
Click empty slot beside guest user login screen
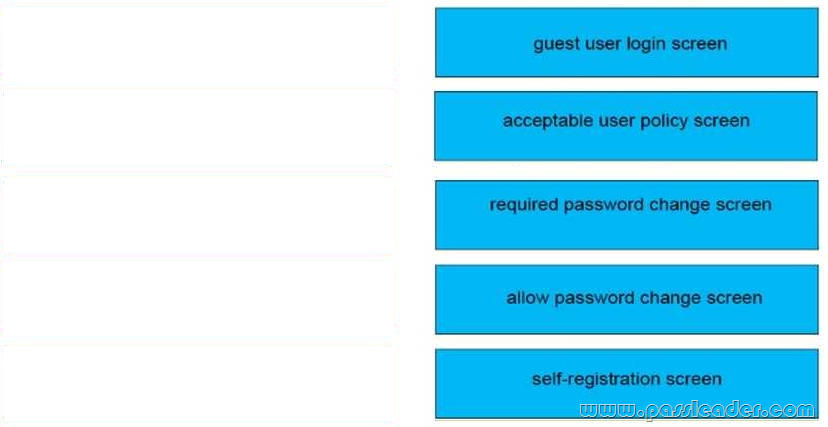click(x=196, y=45)
